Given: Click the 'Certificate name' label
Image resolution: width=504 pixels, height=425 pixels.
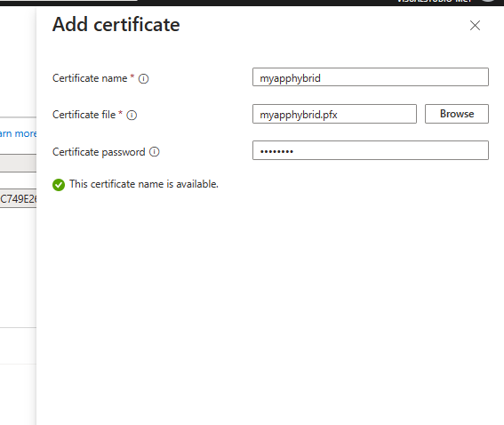Looking at the screenshot, I should (x=90, y=78).
